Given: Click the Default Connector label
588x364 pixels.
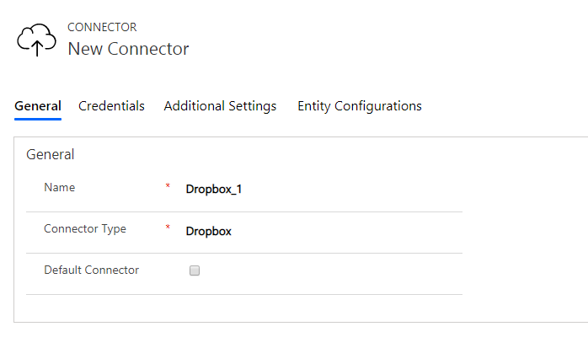Looking at the screenshot, I should pyautogui.click(x=92, y=270).
